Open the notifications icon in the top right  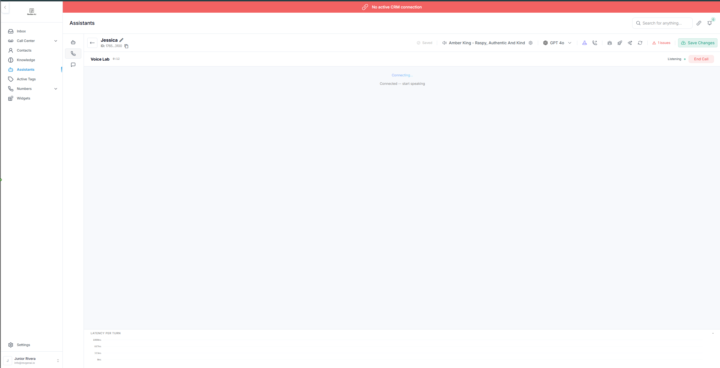click(x=710, y=23)
